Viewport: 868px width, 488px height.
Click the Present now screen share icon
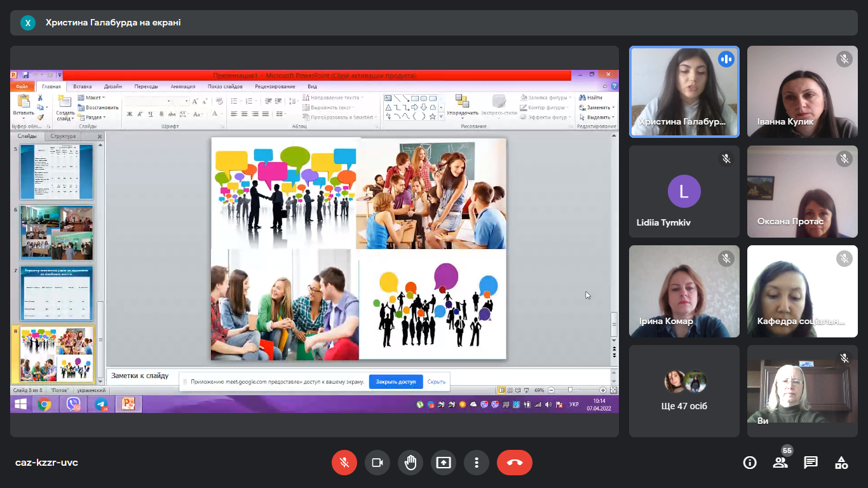(x=444, y=463)
